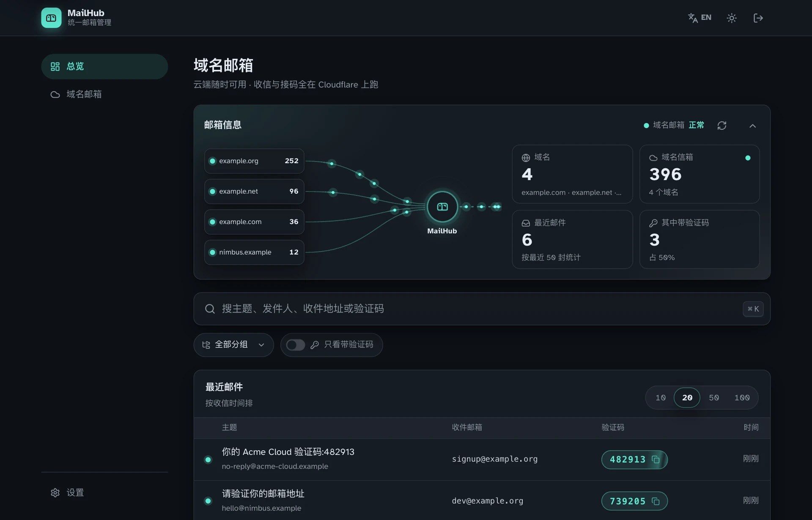Show 20 mails per page

687,398
